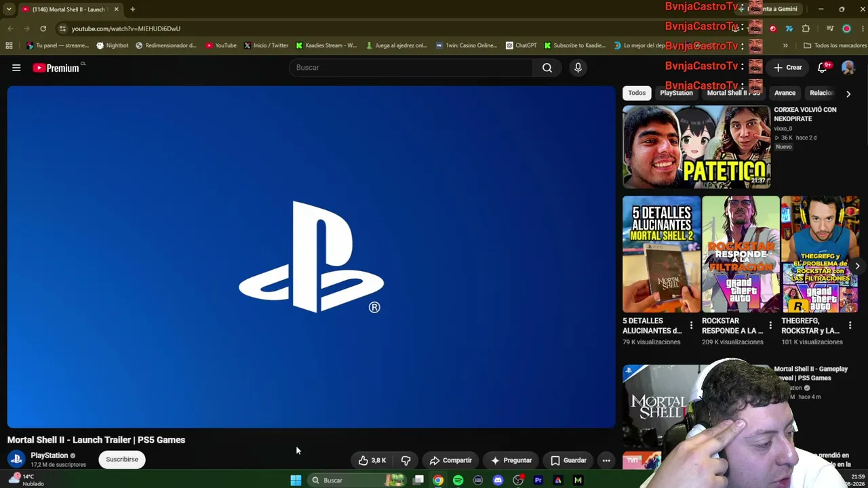This screenshot has height=488, width=868.
Task: Click the video title Mortal Shell II text
Action: click(x=96, y=440)
